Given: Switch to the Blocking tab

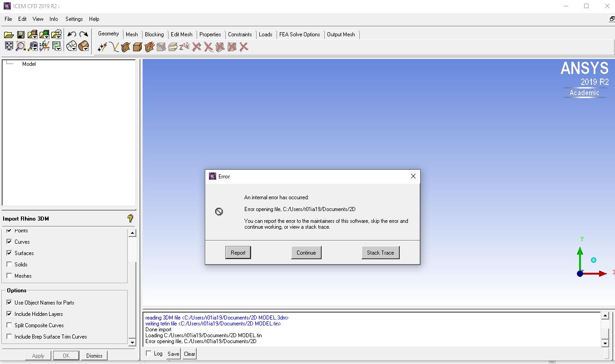Looking at the screenshot, I should pos(154,34).
